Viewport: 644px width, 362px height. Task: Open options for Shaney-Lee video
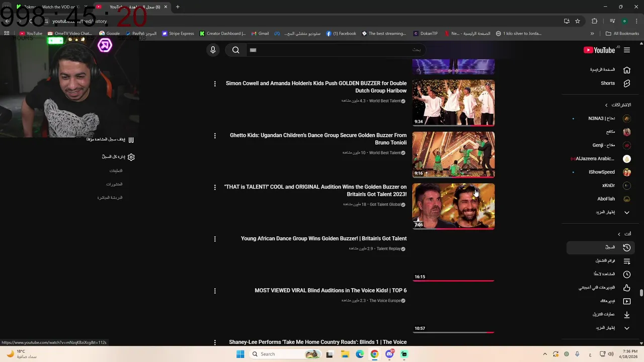215,342
